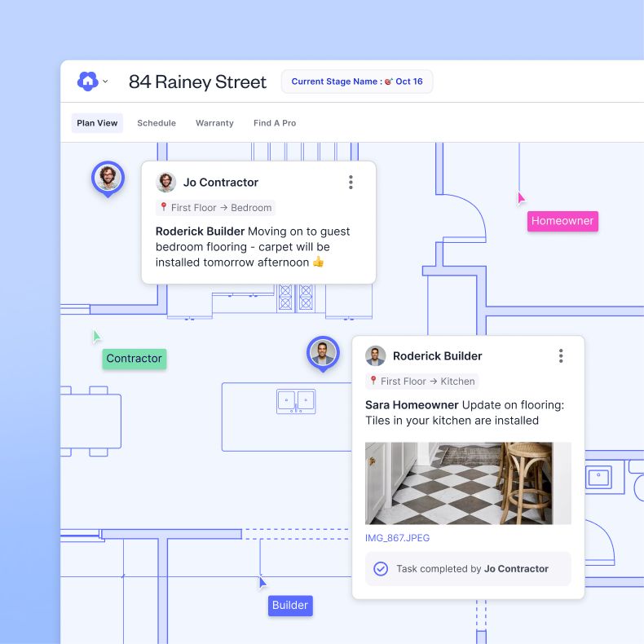Click the target emoji in the stage badge
This screenshot has width=644, height=644.
389,82
